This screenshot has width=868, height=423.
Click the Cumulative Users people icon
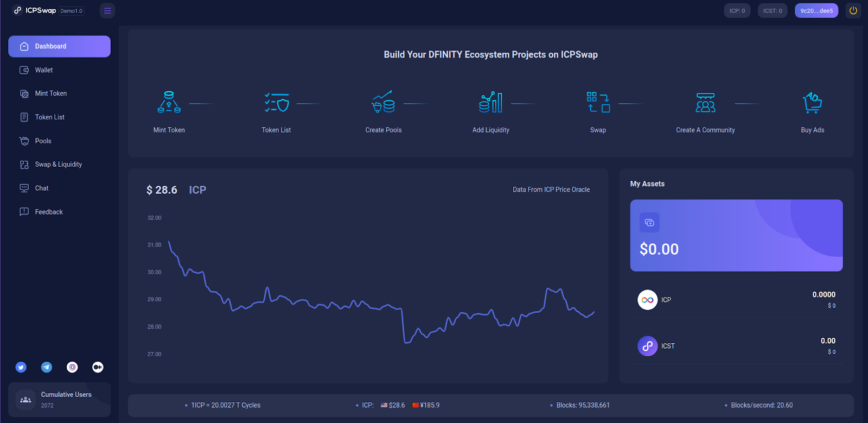25,400
